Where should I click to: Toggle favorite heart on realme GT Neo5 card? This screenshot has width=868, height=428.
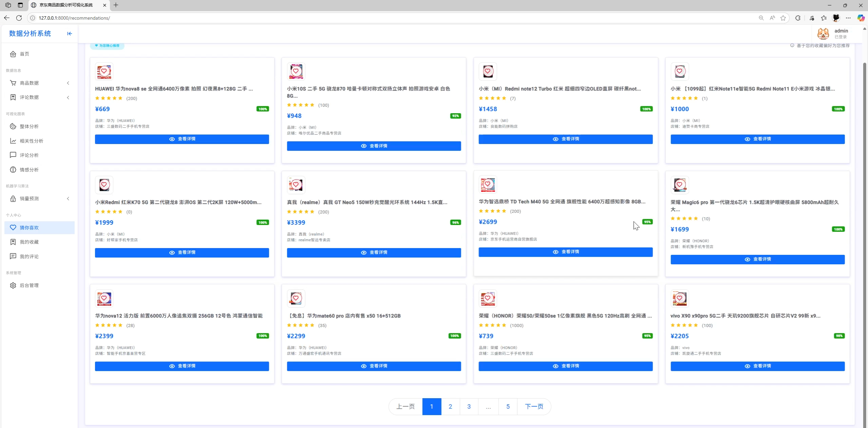(x=296, y=185)
